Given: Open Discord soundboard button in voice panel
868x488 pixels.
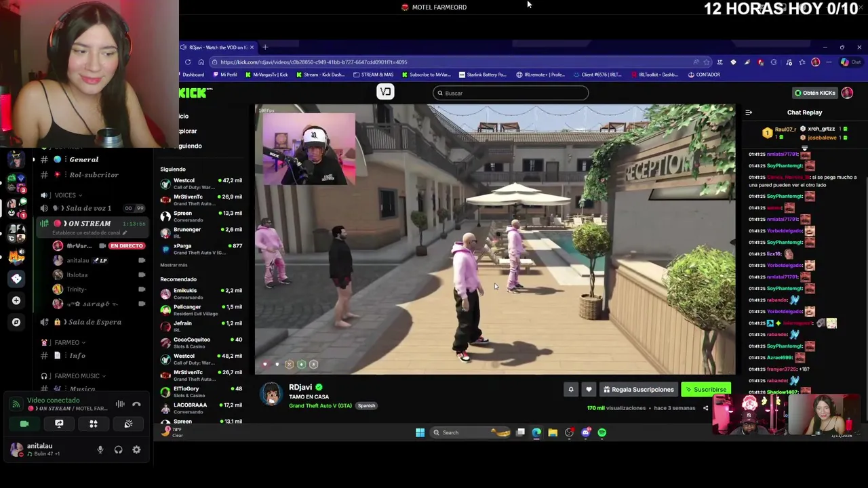Looking at the screenshot, I should 128,424.
